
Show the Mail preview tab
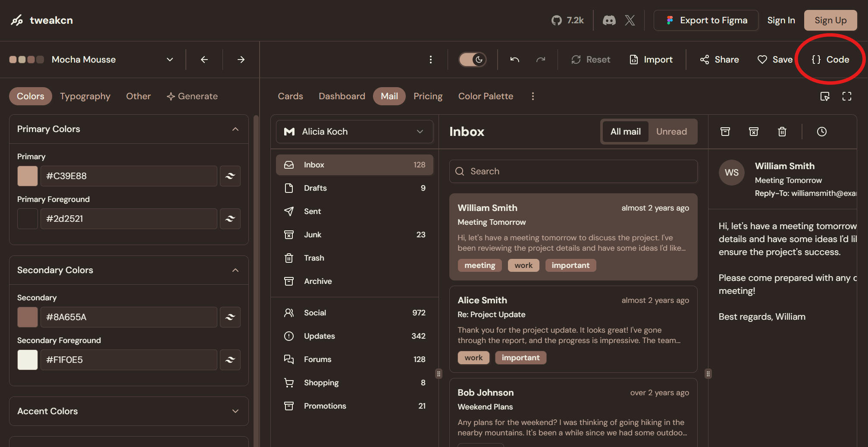tap(389, 96)
